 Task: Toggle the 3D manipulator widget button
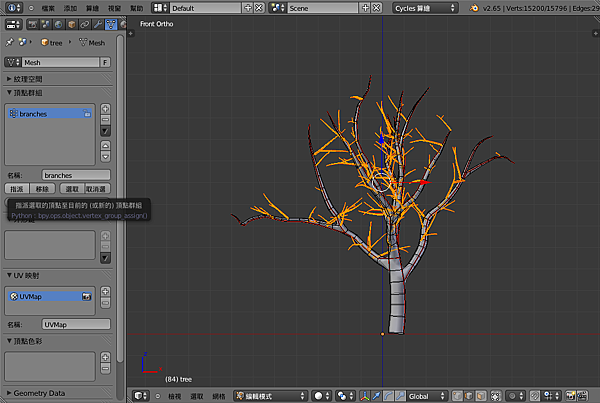[x=365, y=396]
